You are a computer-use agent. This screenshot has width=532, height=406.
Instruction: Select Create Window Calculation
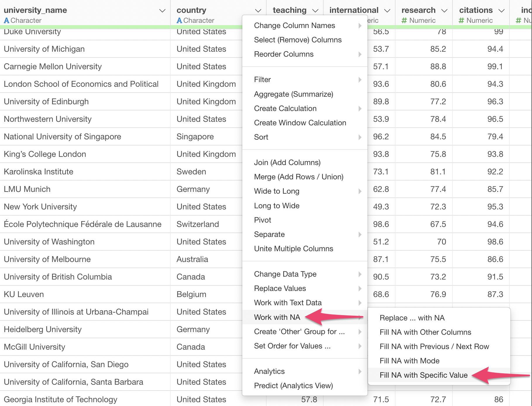[305, 123]
